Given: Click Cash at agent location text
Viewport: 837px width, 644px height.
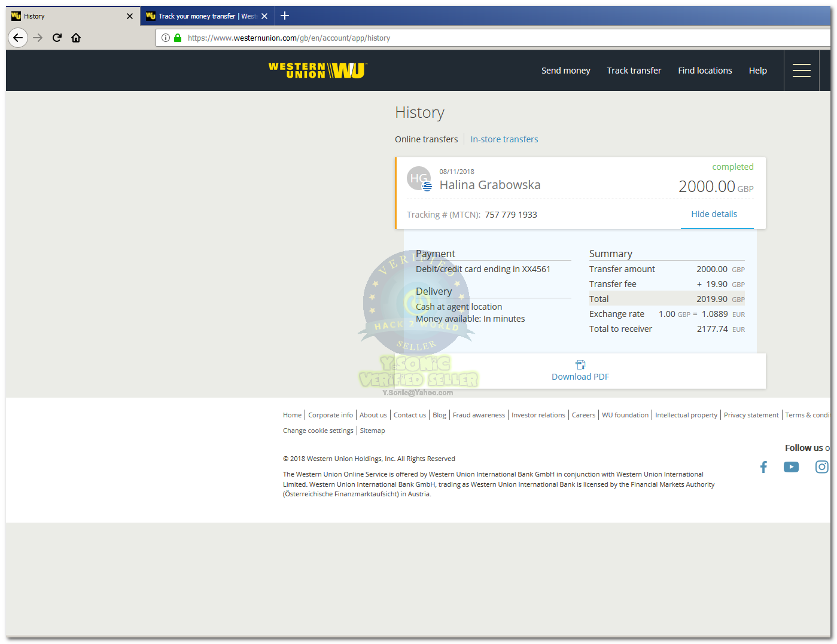Looking at the screenshot, I should (459, 307).
